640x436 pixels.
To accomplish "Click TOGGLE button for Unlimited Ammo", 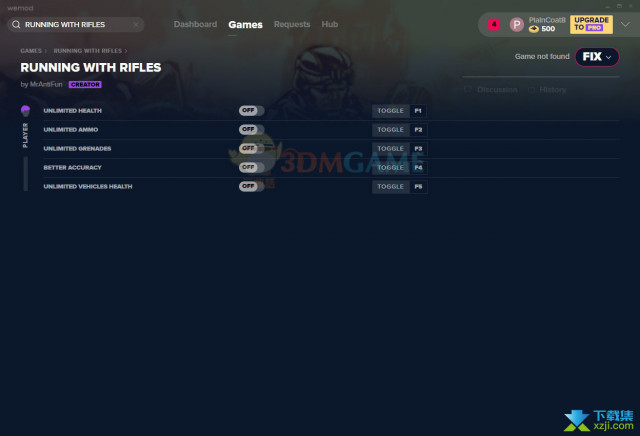I will tap(391, 130).
